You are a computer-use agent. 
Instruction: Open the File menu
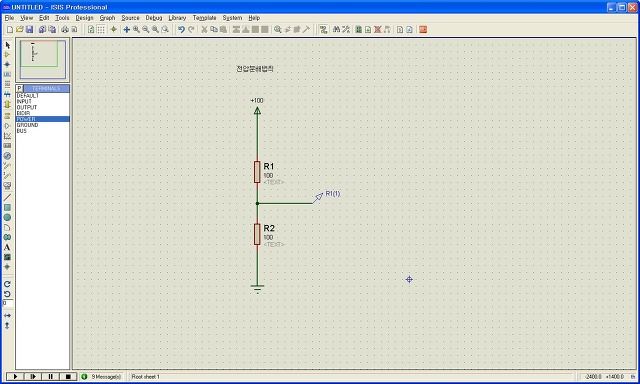[9, 18]
